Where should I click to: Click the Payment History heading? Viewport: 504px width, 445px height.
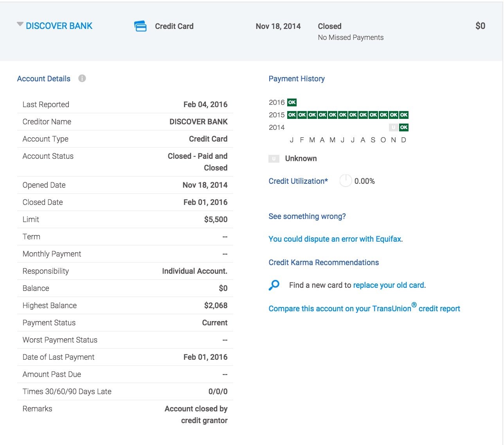[x=297, y=79]
